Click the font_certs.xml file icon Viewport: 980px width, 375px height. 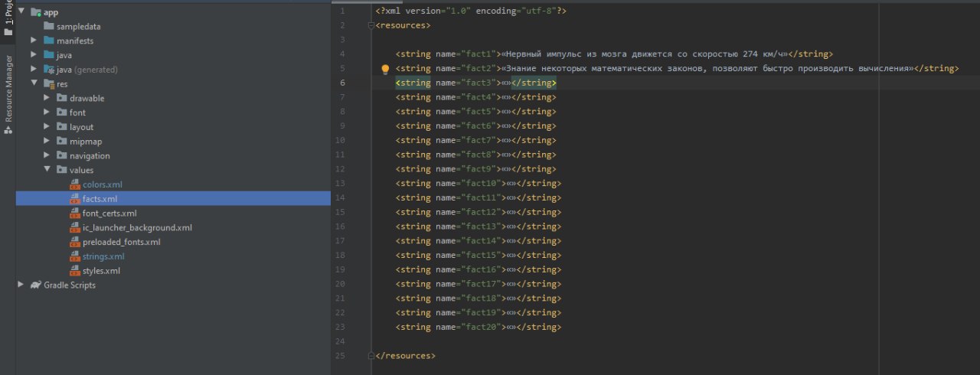tap(75, 213)
